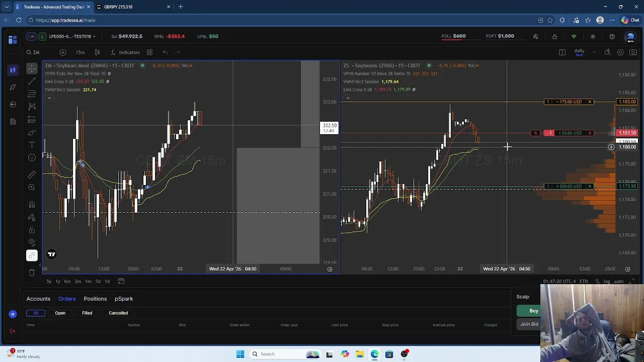Select the Filled orders filter
644x362 pixels.
point(87,313)
